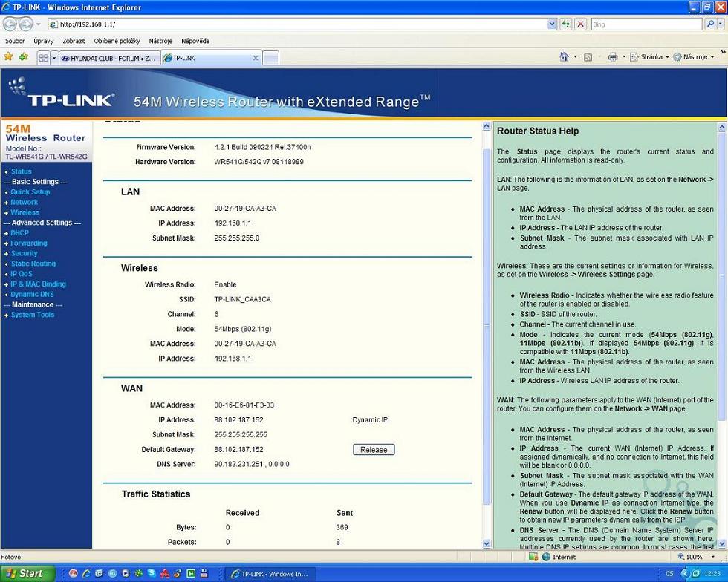Expand the Network sidebar section
This screenshot has width=728, height=582.
pyautogui.click(x=24, y=202)
